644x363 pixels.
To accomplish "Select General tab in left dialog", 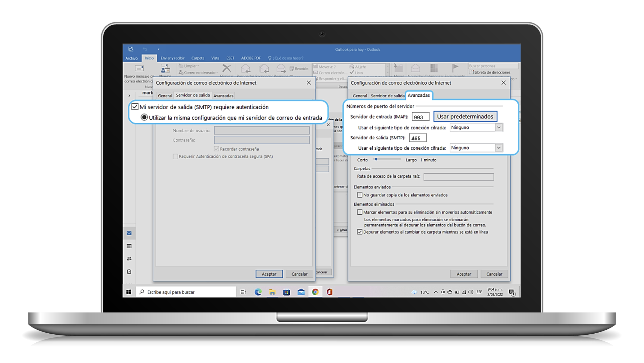I will tap(165, 96).
